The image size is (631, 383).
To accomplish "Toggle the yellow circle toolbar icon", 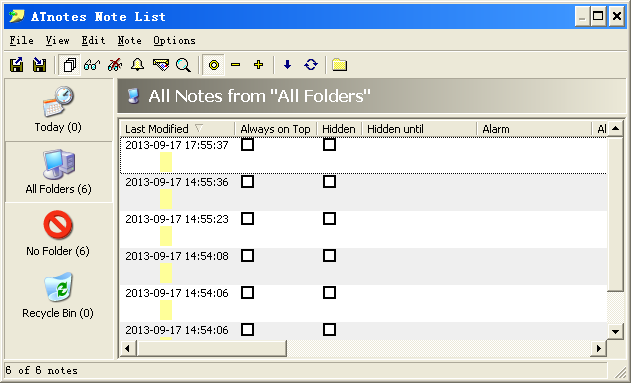I will point(214,65).
